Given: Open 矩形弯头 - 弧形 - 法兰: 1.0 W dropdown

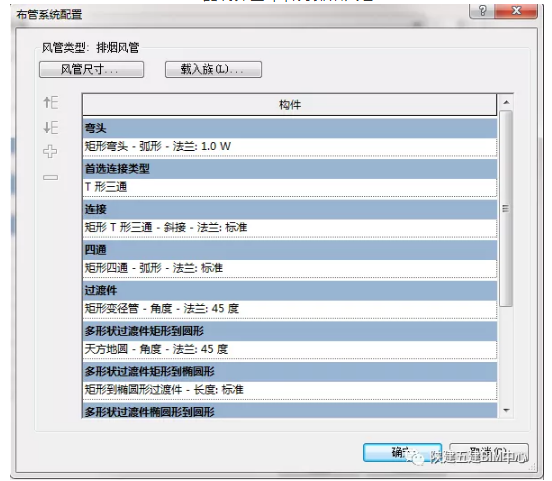Looking at the screenshot, I should 290,146.
